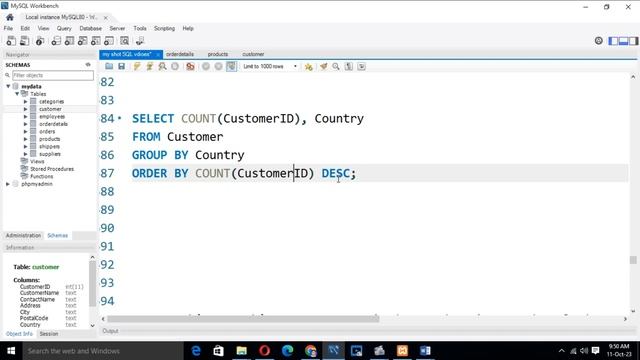Click the open SQL script file icon in the main toolbar
This screenshot has width=640, height=360.
click(x=24, y=41)
